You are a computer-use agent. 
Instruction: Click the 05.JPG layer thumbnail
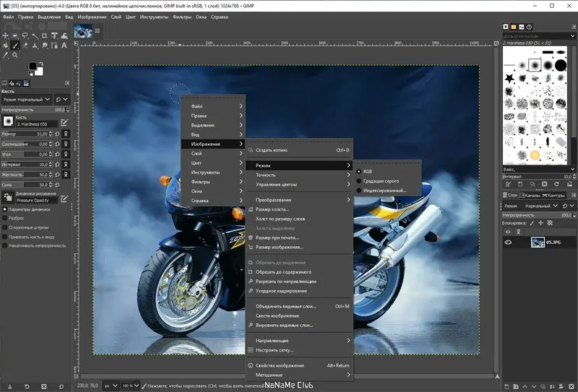click(538, 243)
